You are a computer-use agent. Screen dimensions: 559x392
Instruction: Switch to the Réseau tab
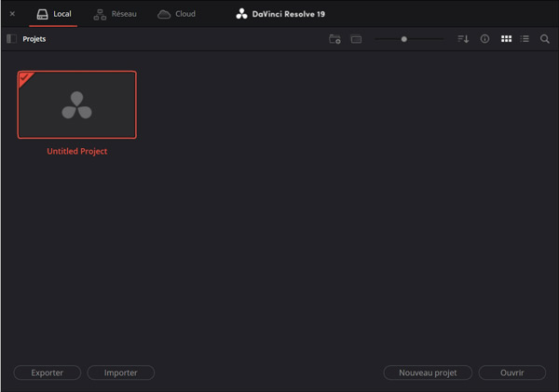pyautogui.click(x=115, y=14)
